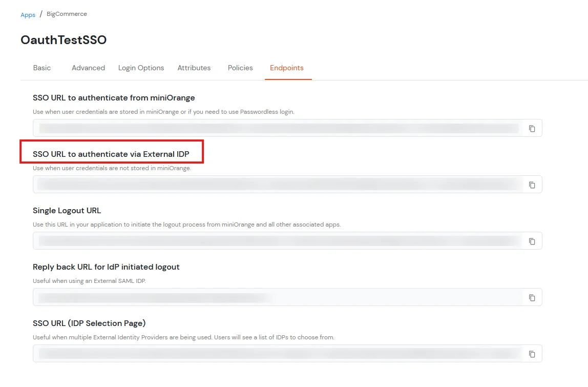Switch to the Policies tab
Image resolution: width=588 pixels, height=387 pixels.
tap(240, 68)
